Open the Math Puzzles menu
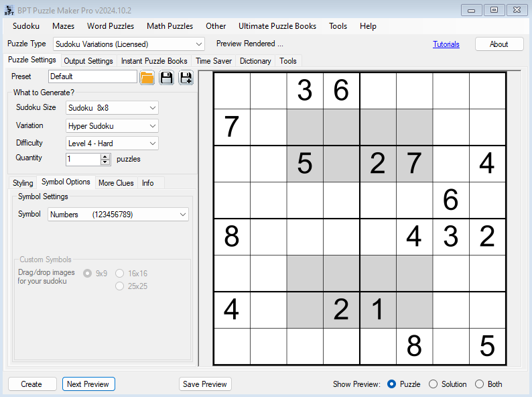Viewport: 532px width, 397px height. (x=170, y=26)
